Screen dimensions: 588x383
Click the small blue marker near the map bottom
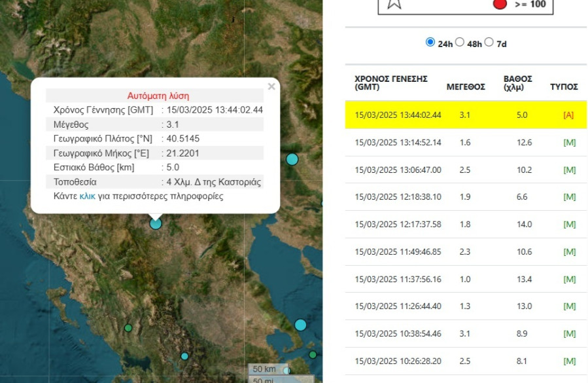185,356
